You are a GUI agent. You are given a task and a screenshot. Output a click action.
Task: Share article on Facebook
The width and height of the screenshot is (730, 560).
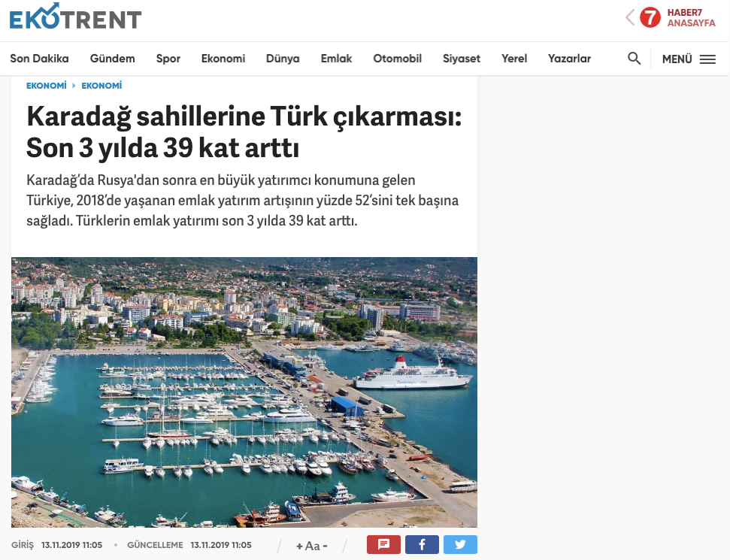coord(422,545)
